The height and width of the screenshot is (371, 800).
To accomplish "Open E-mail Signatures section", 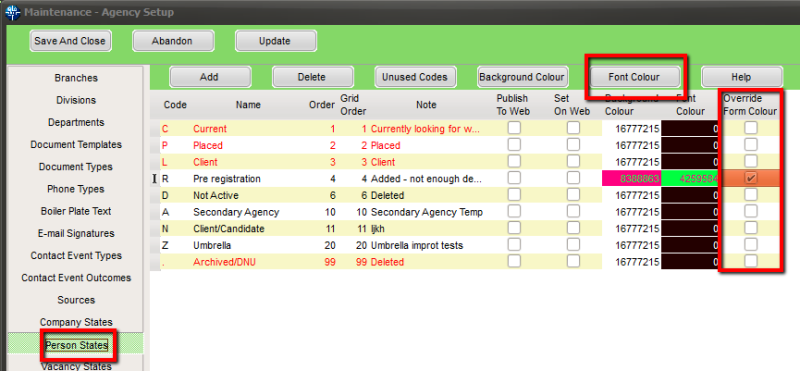I will 76,233.
